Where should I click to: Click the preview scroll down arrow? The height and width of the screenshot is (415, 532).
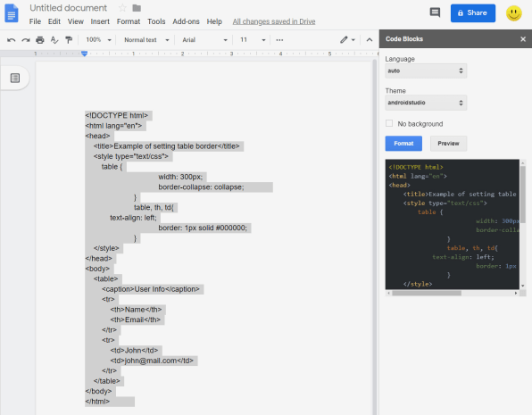click(x=522, y=286)
